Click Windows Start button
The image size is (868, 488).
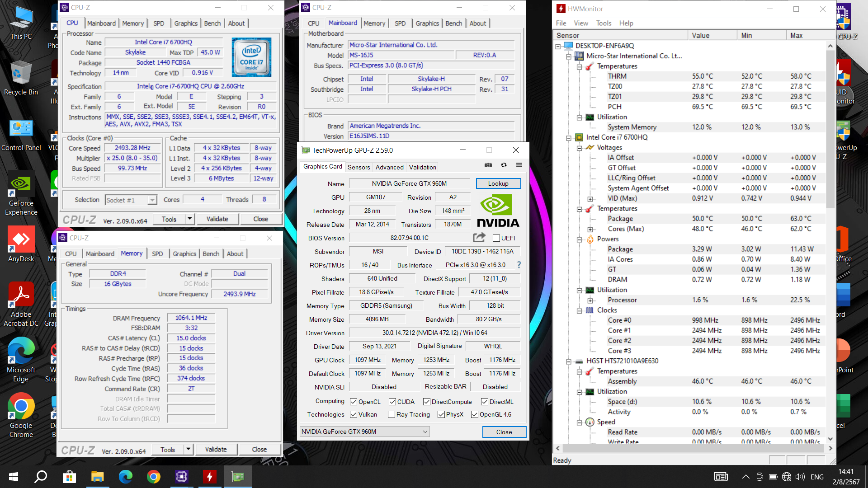pos(14,477)
